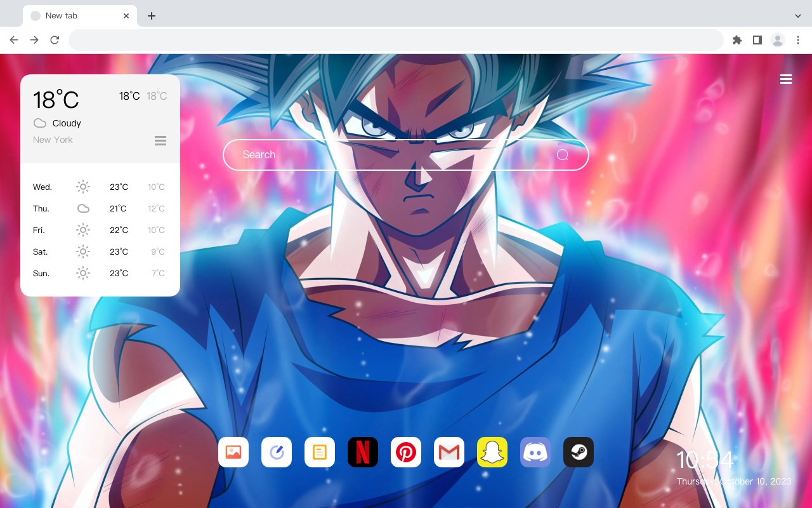This screenshot has height=508, width=812.
Task: Launch the Pinterest shortcut
Action: [x=406, y=452]
